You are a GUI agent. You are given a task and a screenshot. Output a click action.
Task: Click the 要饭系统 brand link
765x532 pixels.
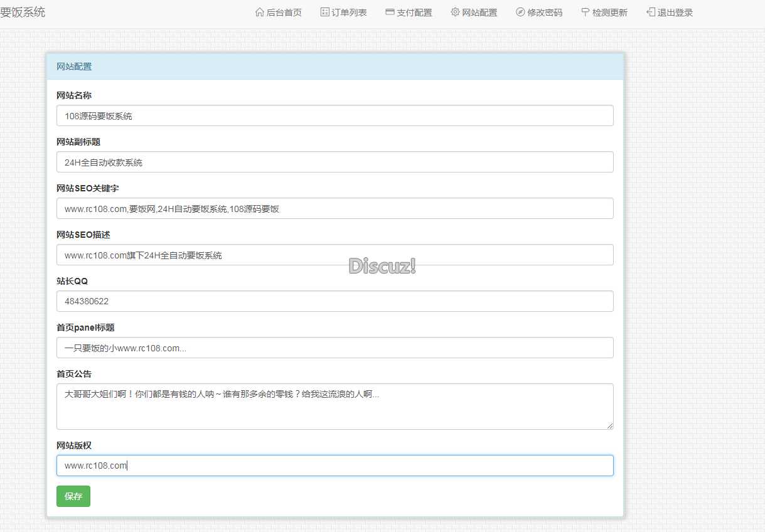(23, 12)
